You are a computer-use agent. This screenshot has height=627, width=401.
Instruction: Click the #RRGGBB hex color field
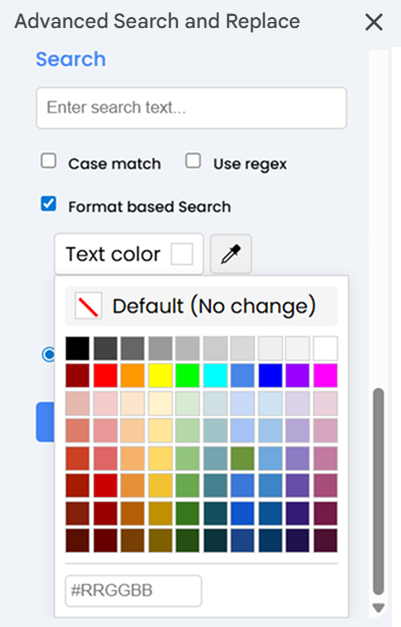133,591
